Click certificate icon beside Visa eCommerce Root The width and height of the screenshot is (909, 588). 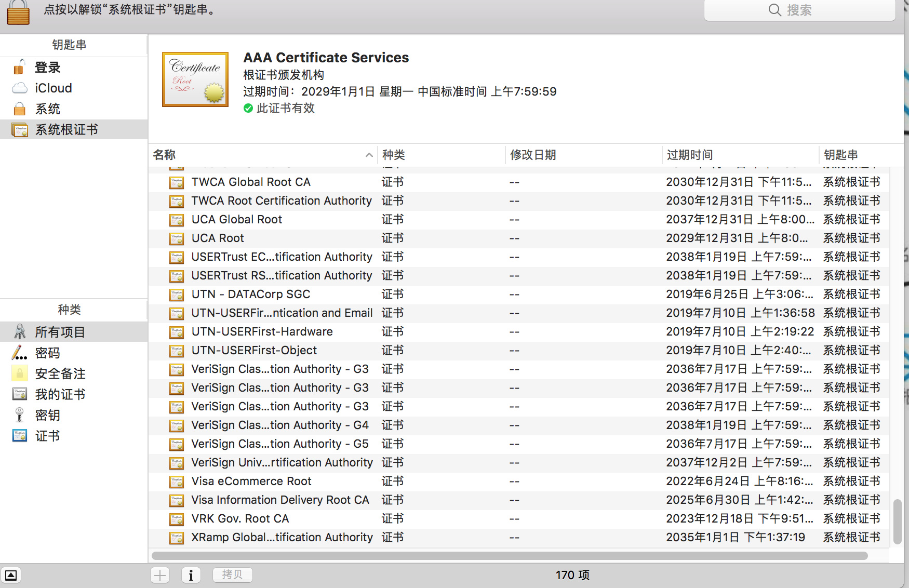point(177,482)
